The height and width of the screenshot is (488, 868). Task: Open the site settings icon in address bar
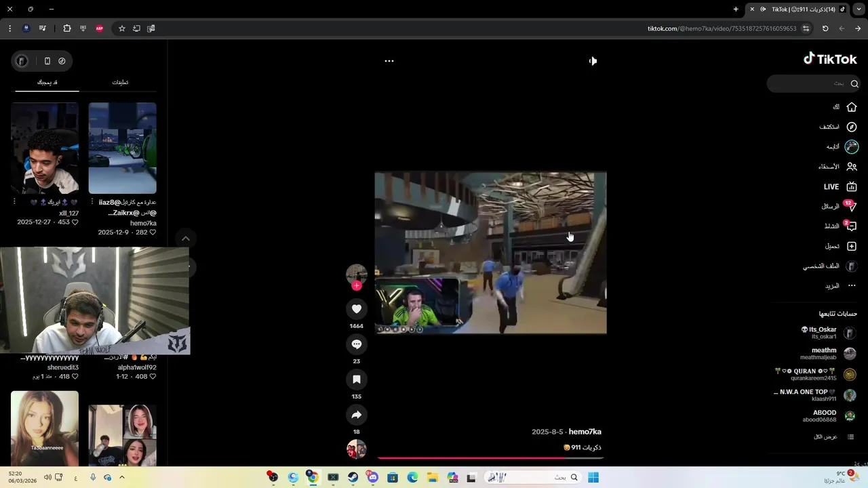click(x=806, y=28)
